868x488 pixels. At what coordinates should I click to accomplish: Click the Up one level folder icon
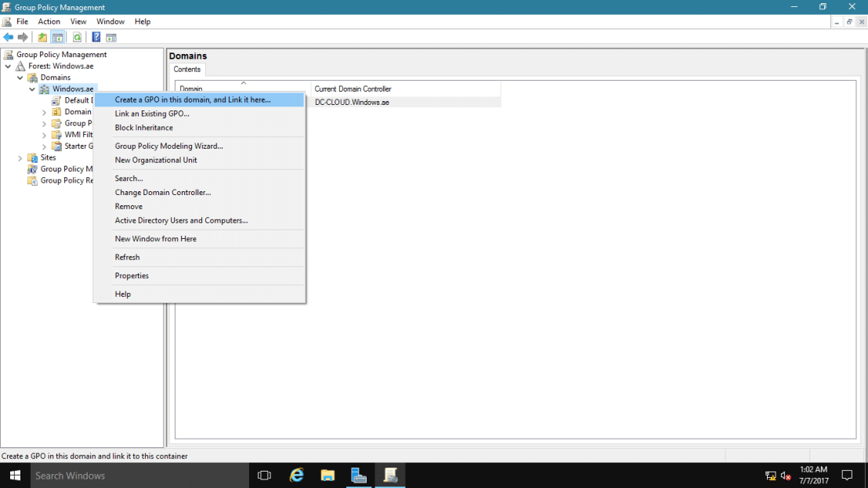click(42, 37)
